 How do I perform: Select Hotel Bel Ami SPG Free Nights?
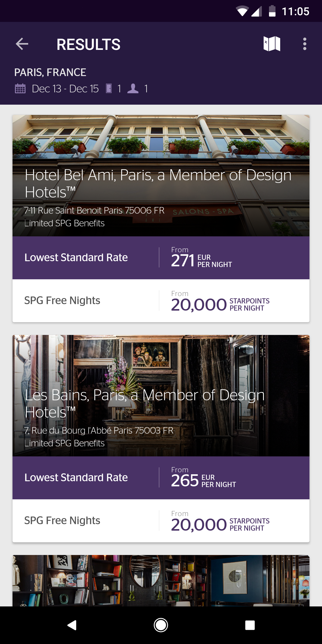click(161, 301)
